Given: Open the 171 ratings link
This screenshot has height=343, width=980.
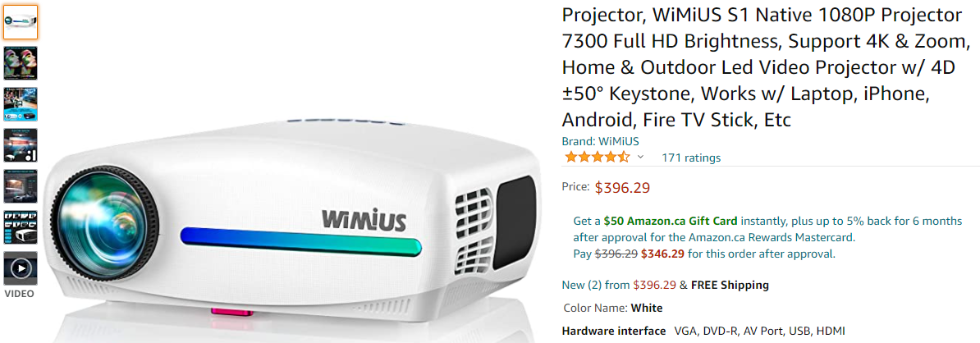Looking at the screenshot, I should tap(690, 158).
